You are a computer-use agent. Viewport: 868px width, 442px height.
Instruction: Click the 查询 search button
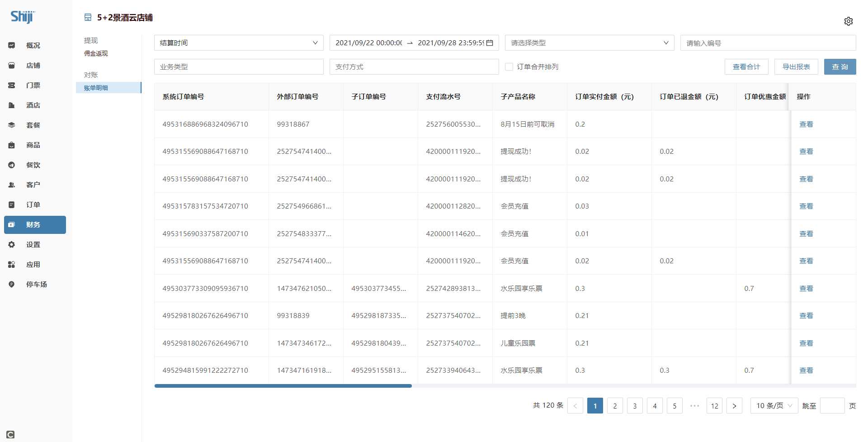point(840,67)
